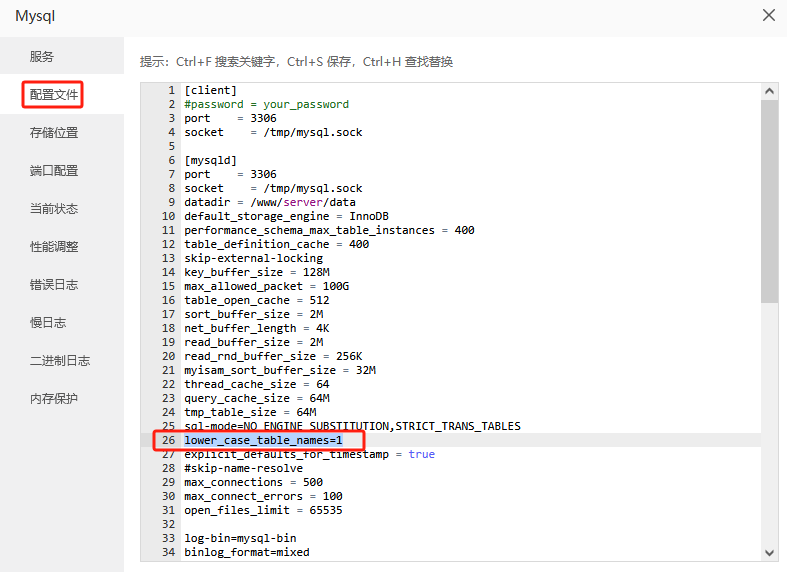Click the skip-external-locking line
Screen dimensions: 787x572
pyautogui.click(x=253, y=258)
